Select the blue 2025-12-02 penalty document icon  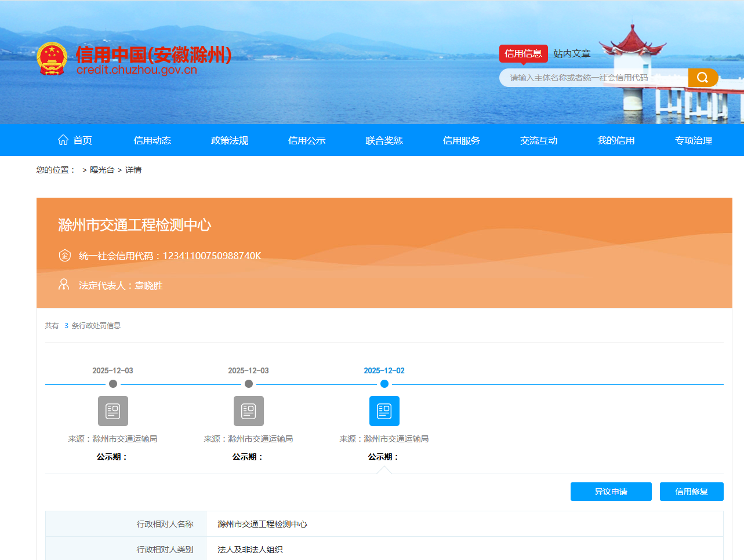384,411
